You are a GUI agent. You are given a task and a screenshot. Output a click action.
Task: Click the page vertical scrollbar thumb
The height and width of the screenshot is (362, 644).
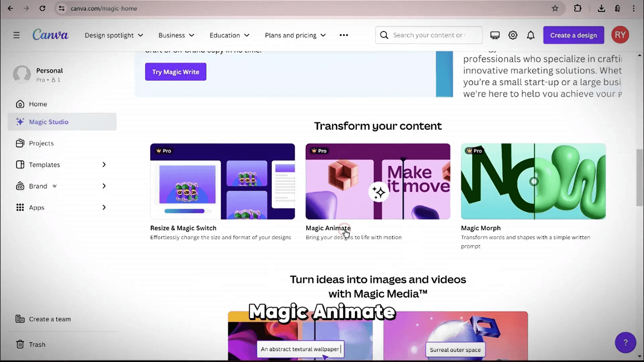tap(640, 177)
